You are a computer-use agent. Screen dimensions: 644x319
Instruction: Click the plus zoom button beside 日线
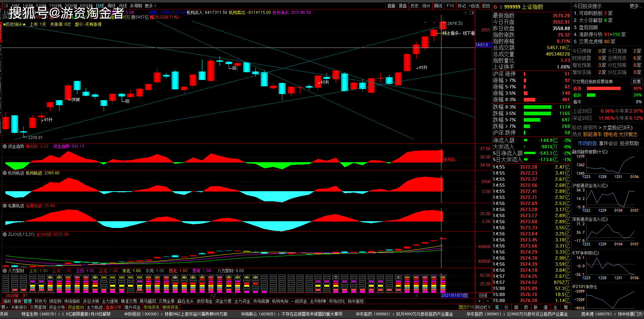point(479,301)
